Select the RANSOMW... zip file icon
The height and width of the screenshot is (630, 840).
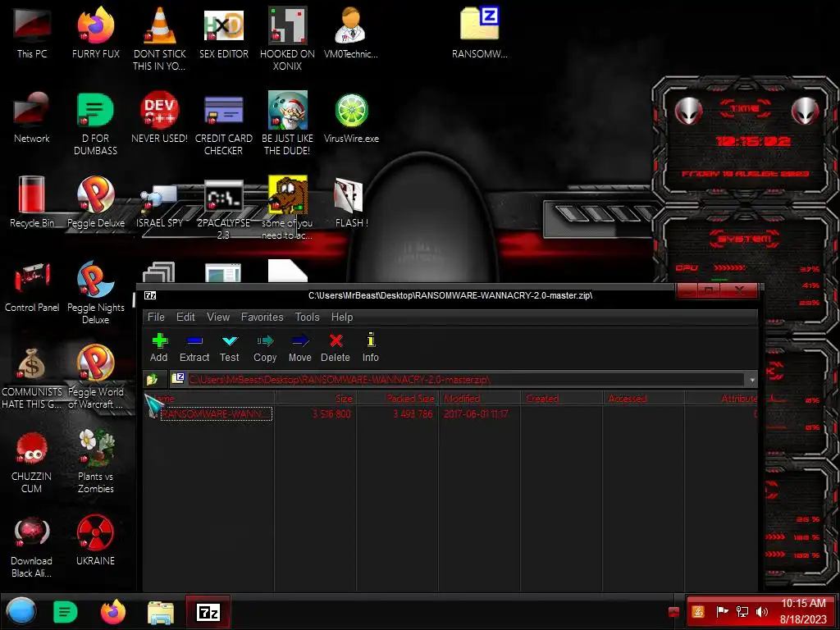[479, 33]
